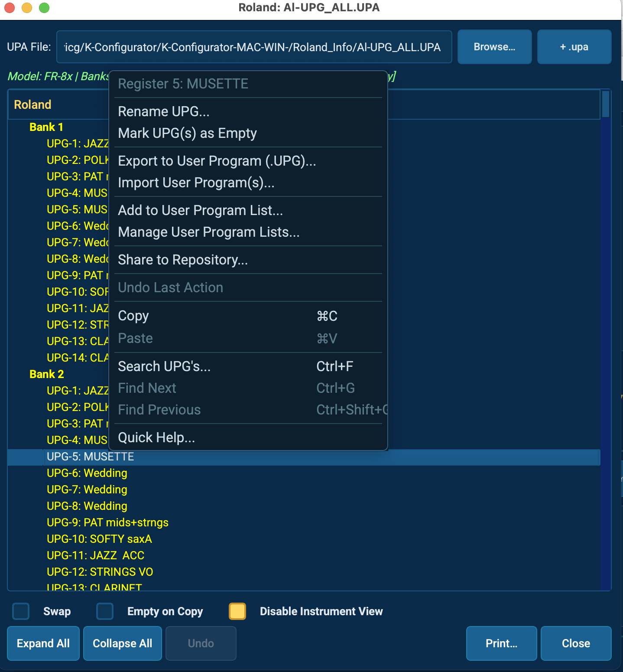
Task: Click Export to User Program (.UPG)...
Action: [x=217, y=161]
